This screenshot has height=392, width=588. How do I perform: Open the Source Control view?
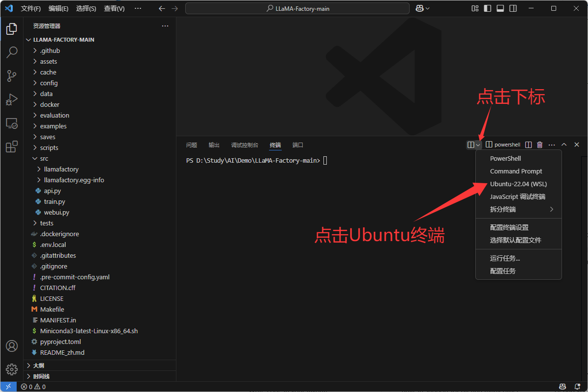point(12,75)
